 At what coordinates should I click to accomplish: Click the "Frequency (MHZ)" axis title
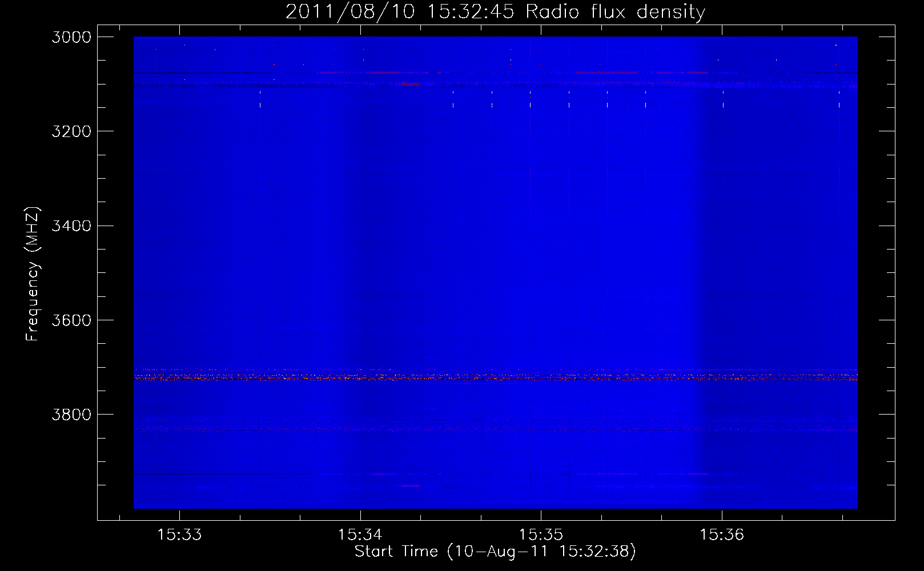coord(33,274)
